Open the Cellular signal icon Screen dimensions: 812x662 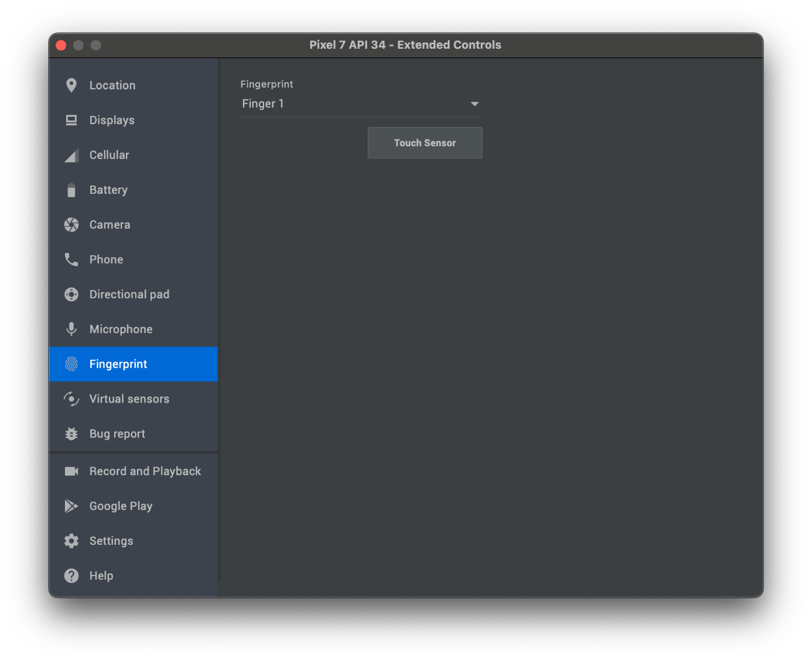(71, 155)
